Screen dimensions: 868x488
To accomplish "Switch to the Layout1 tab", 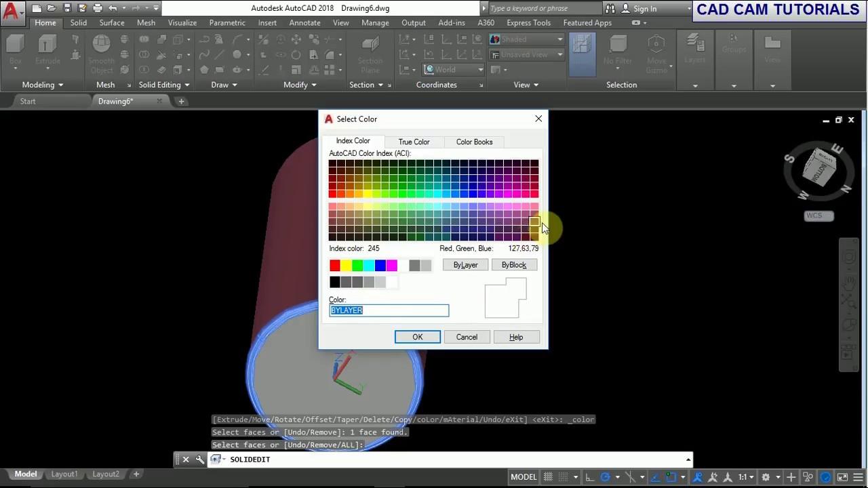I will (64, 474).
